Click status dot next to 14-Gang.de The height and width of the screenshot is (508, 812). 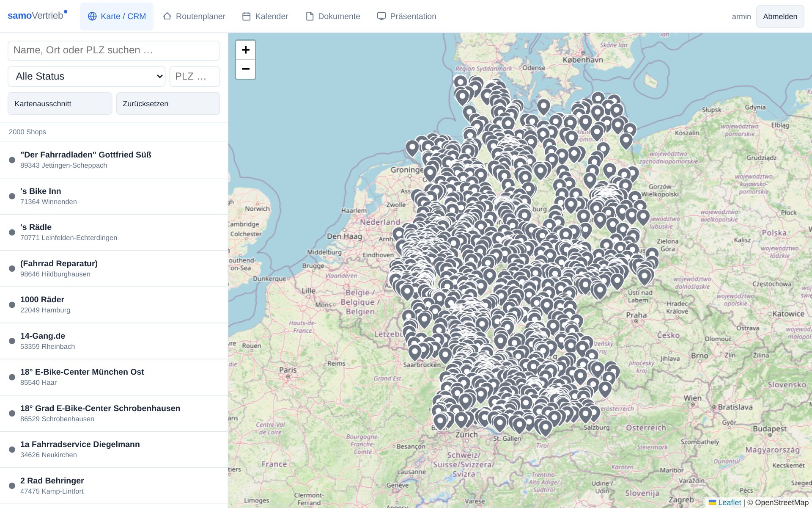tap(12, 341)
